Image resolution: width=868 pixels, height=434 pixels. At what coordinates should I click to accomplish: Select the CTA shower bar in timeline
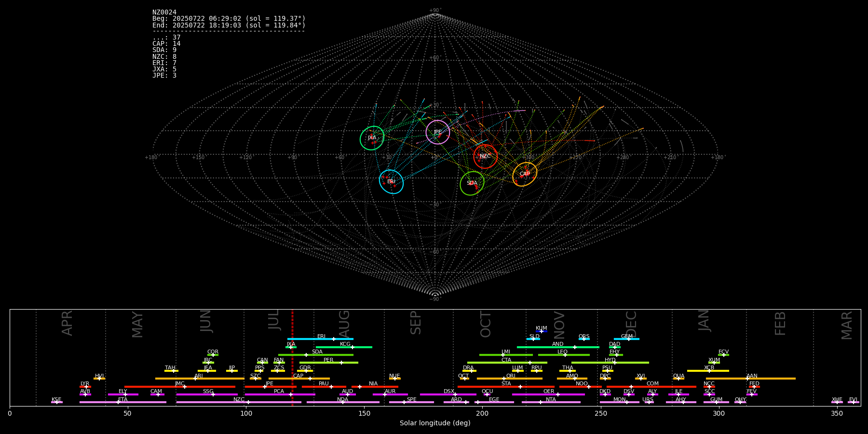coord(507,363)
